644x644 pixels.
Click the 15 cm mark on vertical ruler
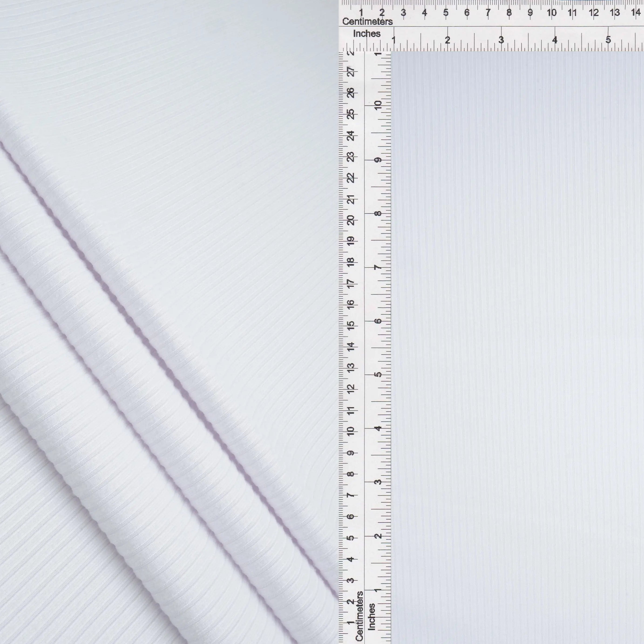coord(351,325)
